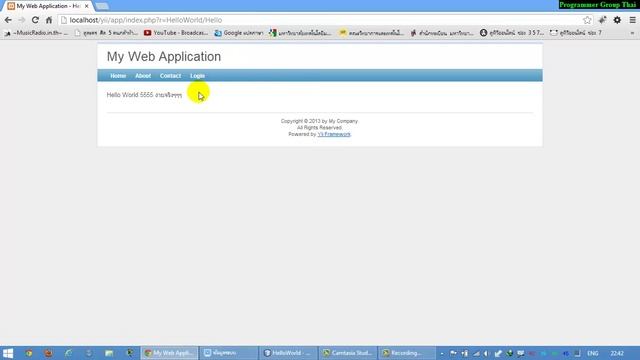Open the file explorer folder icon on taskbar
The width and height of the screenshot is (640, 360).
click(x=109, y=353)
